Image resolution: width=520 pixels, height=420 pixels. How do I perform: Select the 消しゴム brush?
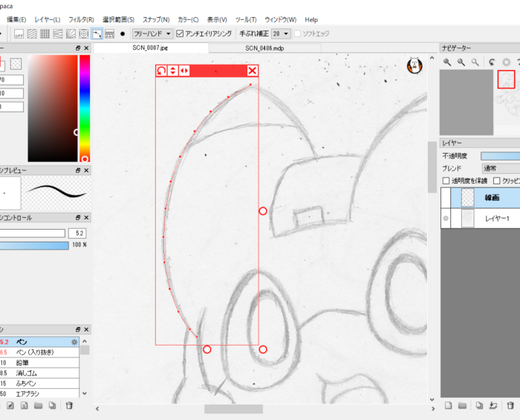(x=39, y=373)
